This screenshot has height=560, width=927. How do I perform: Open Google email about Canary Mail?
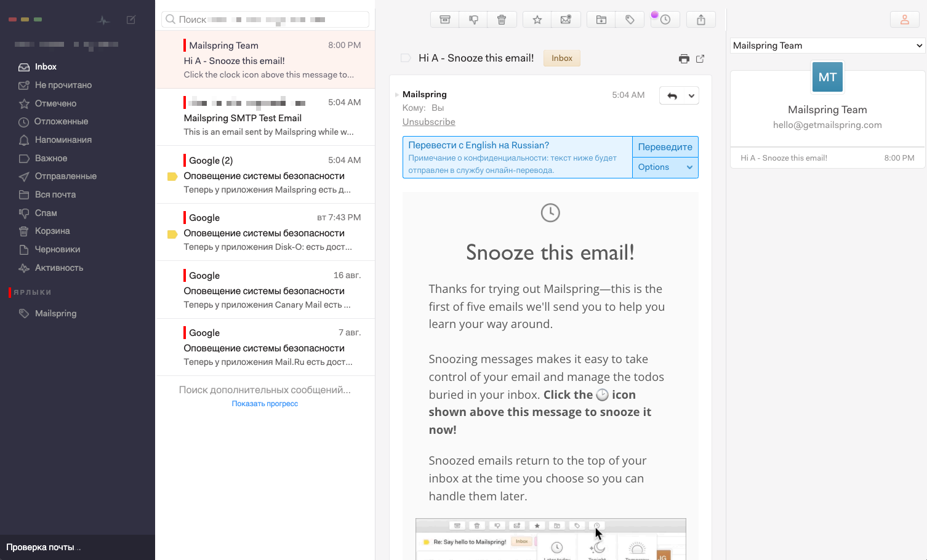tap(265, 290)
